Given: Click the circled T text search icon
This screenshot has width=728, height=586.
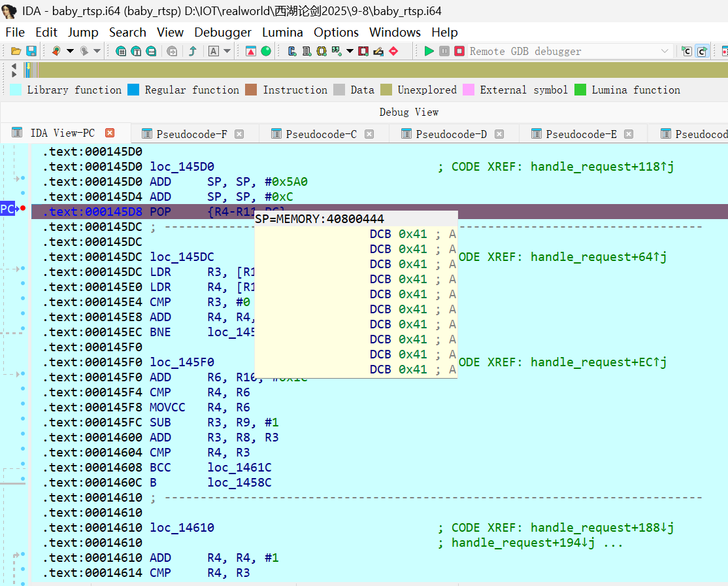Looking at the screenshot, I should tap(136, 51).
